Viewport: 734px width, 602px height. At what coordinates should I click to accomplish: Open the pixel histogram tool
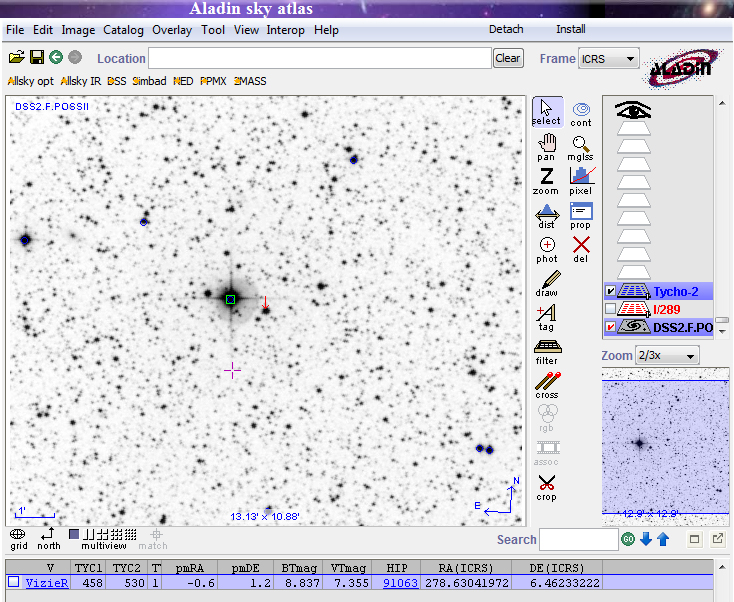pyautogui.click(x=581, y=182)
